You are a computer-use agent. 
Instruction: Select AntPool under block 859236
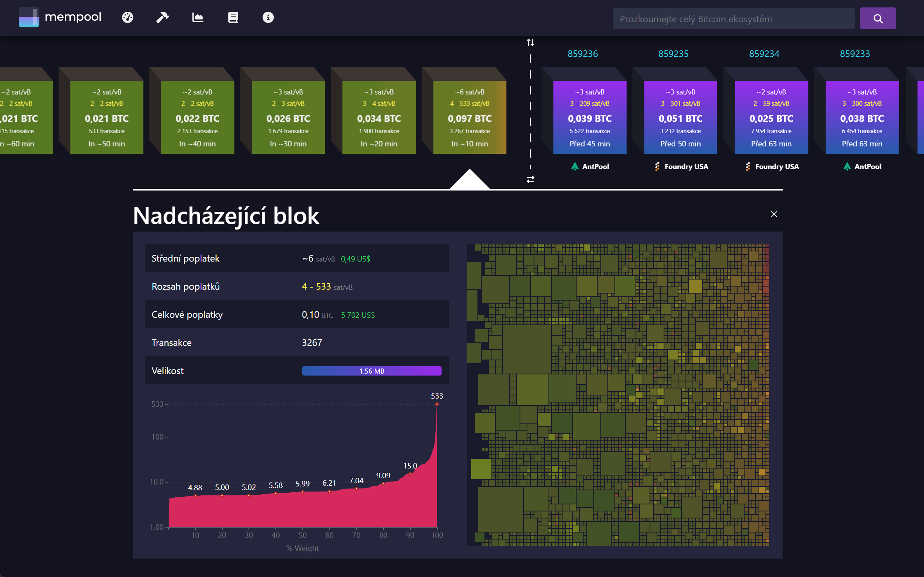tap(589, 167)
